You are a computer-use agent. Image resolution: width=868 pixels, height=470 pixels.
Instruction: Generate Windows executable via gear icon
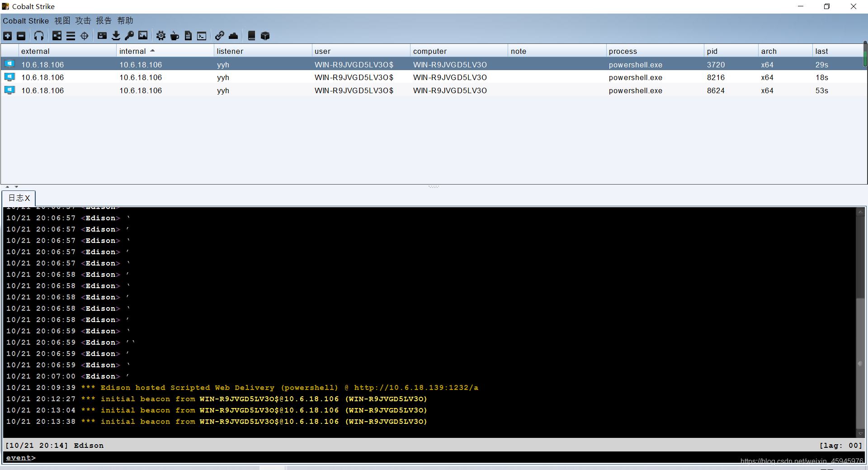pos(161,36)
